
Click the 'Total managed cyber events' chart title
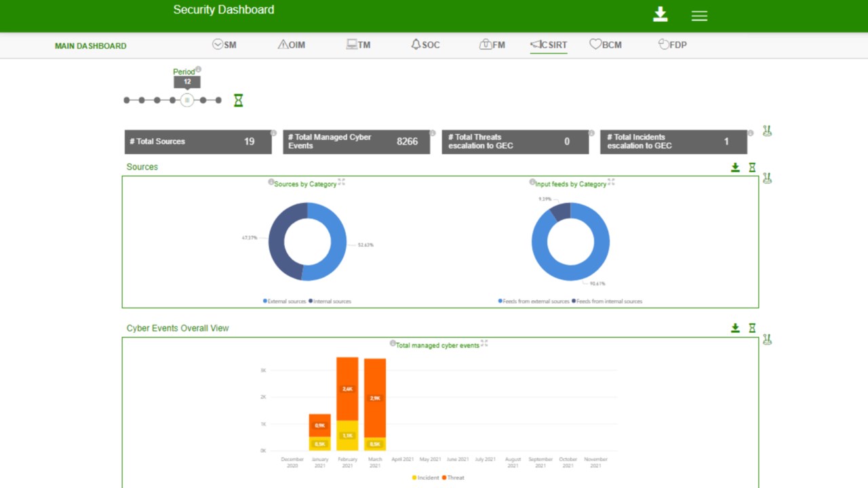tap(437, 346)
